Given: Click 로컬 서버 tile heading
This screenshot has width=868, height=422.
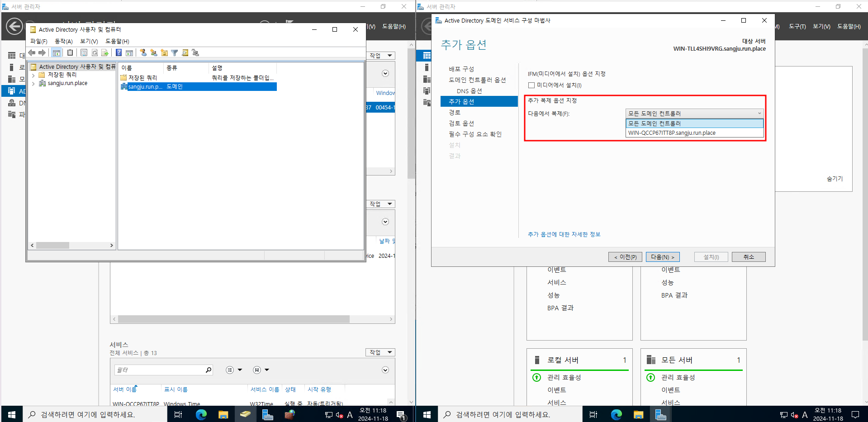Looking at the screenshot, I should (x=563, y=360).
